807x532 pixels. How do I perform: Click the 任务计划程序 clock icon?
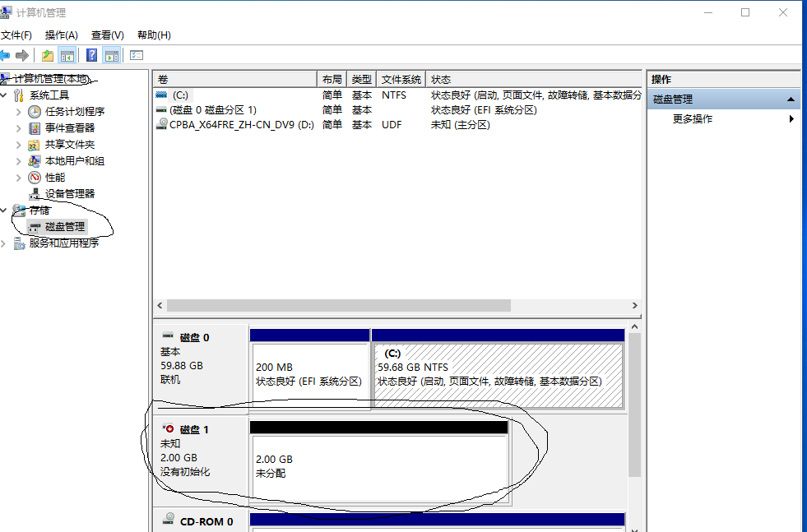pyautogui.click(x=35, y=112)
